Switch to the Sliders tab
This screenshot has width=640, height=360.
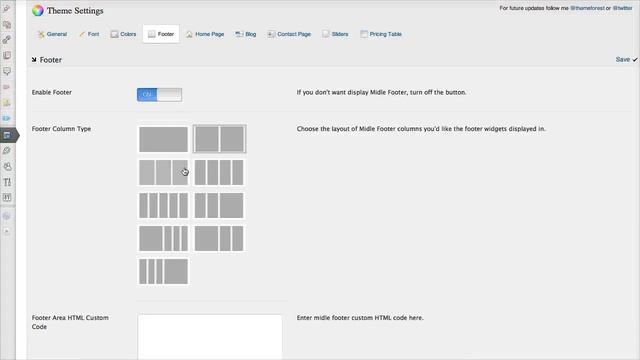pyautogui.click(x=335, y=34)
